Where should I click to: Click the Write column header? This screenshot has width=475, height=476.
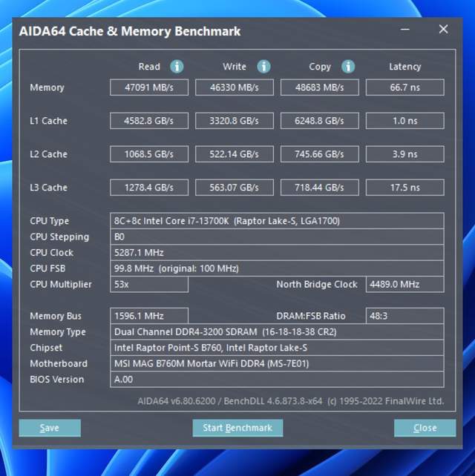235,67
